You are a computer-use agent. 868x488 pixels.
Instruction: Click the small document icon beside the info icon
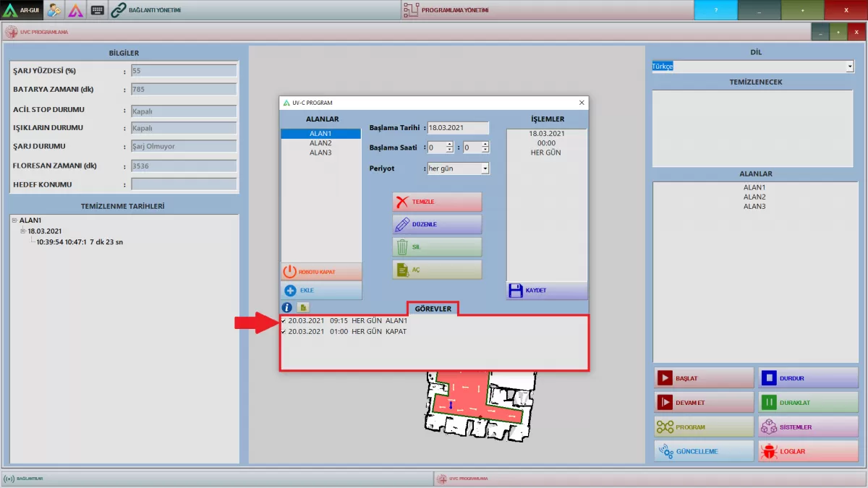(304, 307)
